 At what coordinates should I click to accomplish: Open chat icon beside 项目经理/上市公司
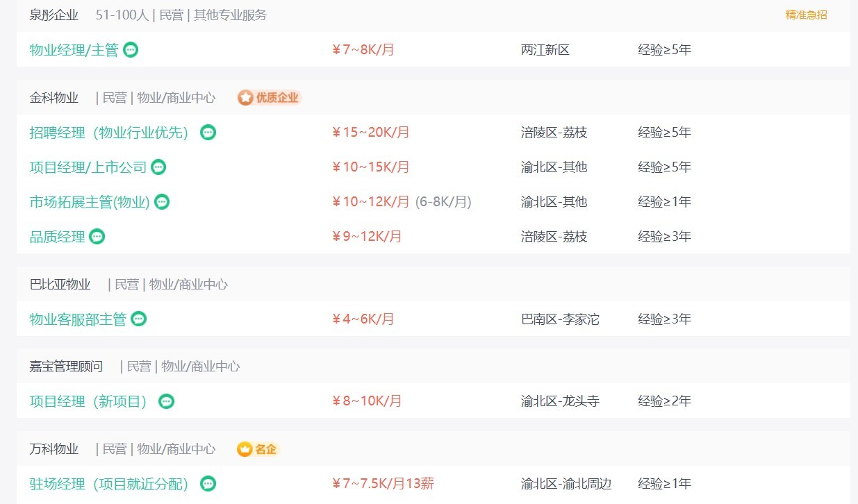pyautogui.click(x=158, y=167)
